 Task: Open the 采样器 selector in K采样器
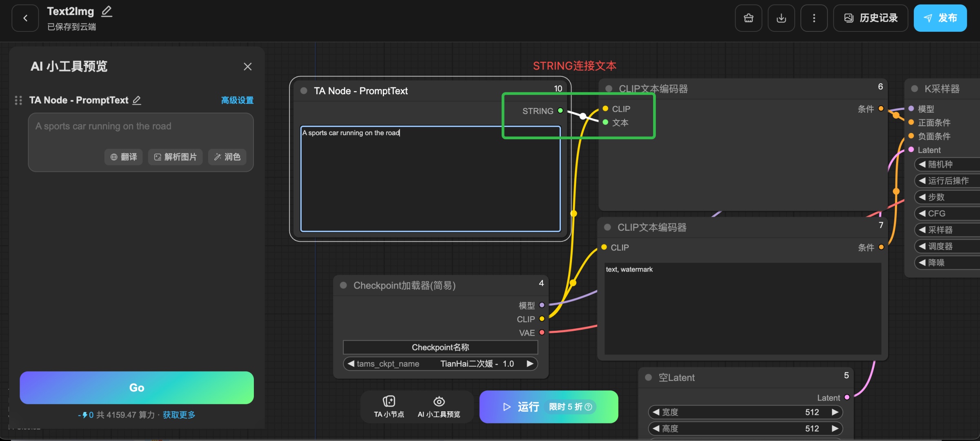point(946,230)
